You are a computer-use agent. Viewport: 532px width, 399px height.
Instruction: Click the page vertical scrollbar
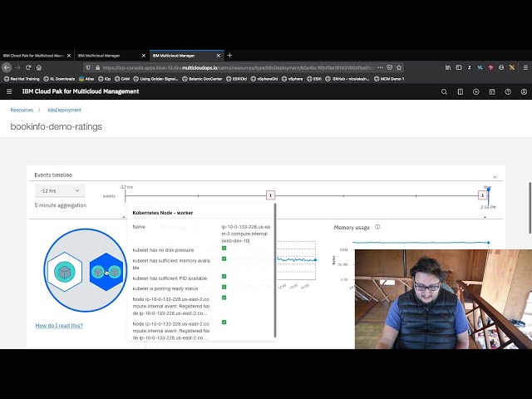530,208
